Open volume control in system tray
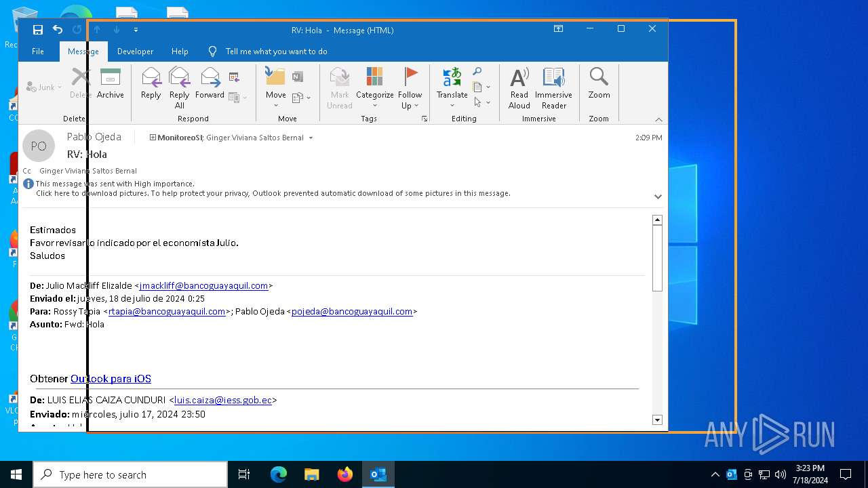 [781, 474]
